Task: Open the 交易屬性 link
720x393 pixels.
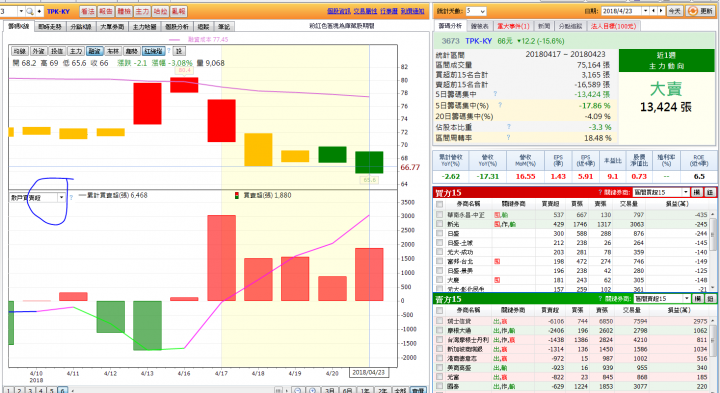Action: click(366, 11)
